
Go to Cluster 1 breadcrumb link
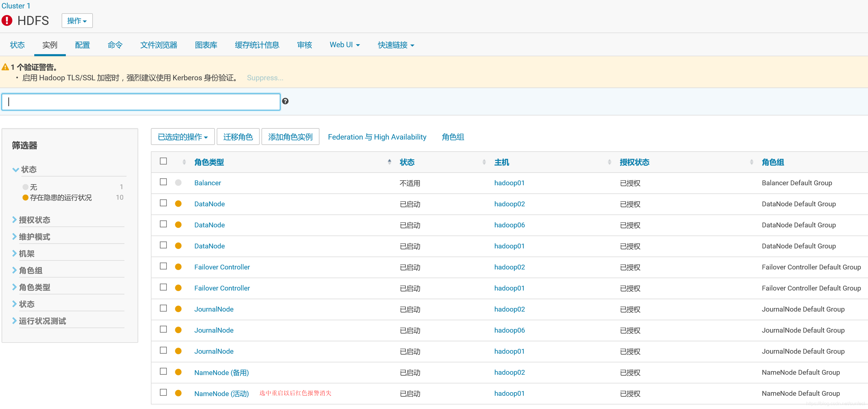click(x=16, y=6)
